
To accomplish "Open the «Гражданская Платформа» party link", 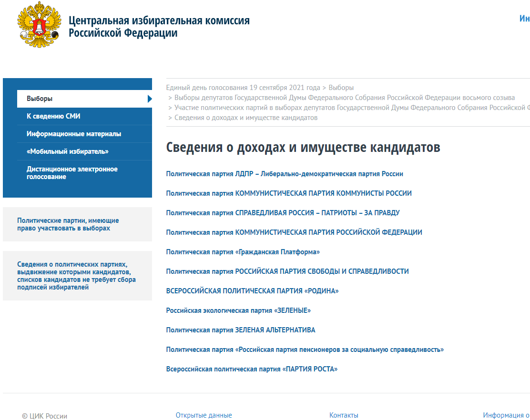I will (243, 252).
